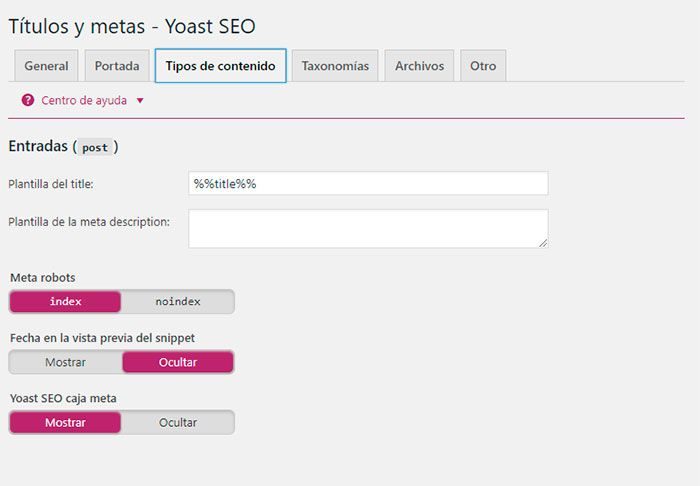Viewport: 700px width, 486px height.
Task: Open the Centro de ayuda link
Action: tap(84, 100)
